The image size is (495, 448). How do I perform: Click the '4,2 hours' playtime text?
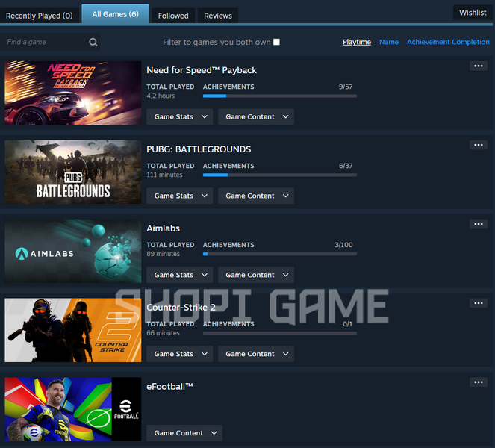point(161,96)
